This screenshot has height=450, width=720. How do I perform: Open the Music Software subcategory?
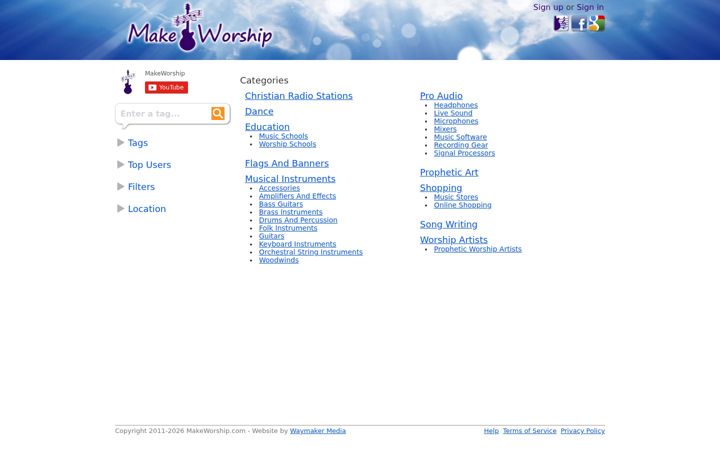pos(461,137)
